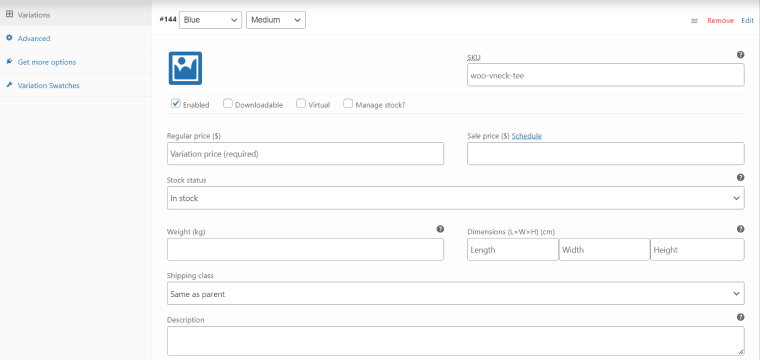Switch to the Variations tab
760x360 pixels.
tap(76, 15)
